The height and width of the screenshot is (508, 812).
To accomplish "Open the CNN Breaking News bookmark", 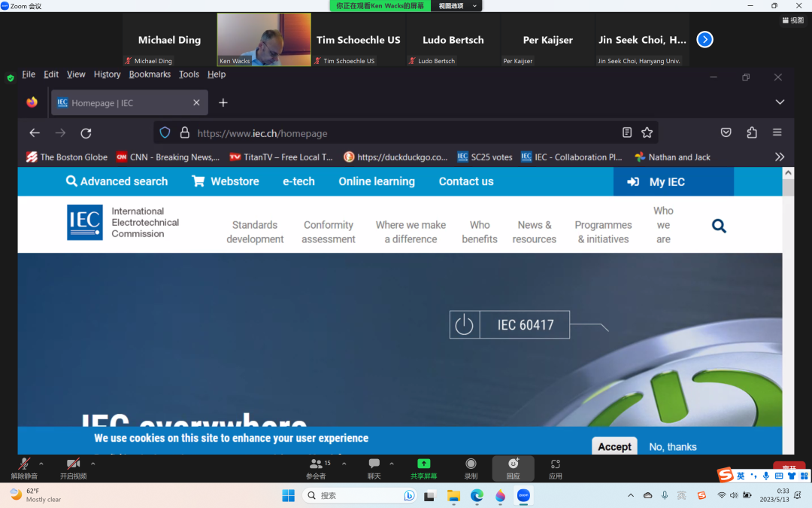I will tap(168, 157).
